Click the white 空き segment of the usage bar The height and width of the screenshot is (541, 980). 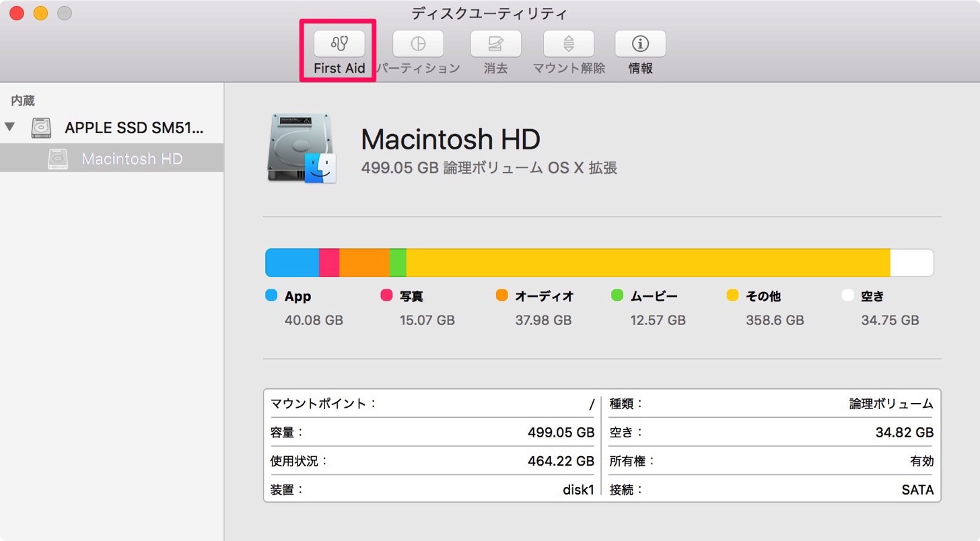coord(912,262)
